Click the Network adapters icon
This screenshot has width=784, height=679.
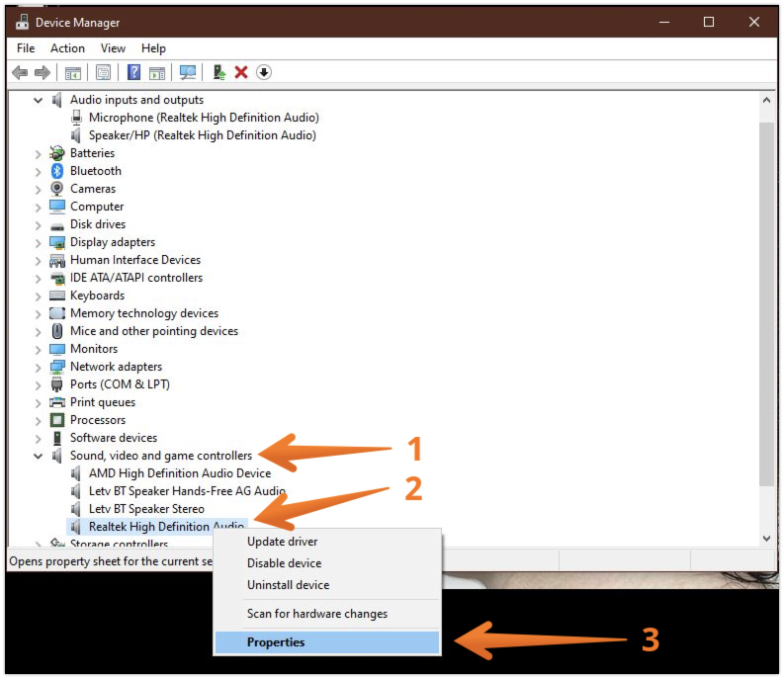click(x=57, y=367)
